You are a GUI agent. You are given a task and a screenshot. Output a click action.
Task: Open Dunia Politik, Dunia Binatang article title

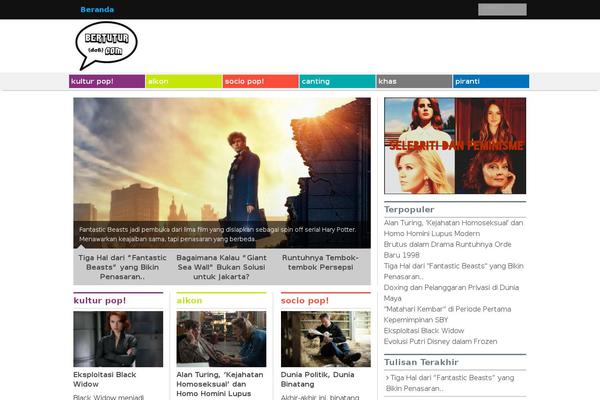pos(317,379)
